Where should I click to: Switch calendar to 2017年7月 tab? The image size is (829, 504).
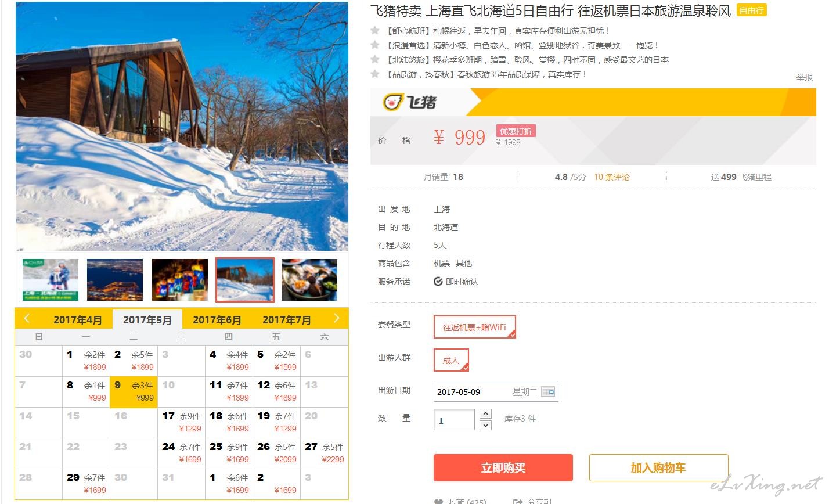(x=287, y=319)
